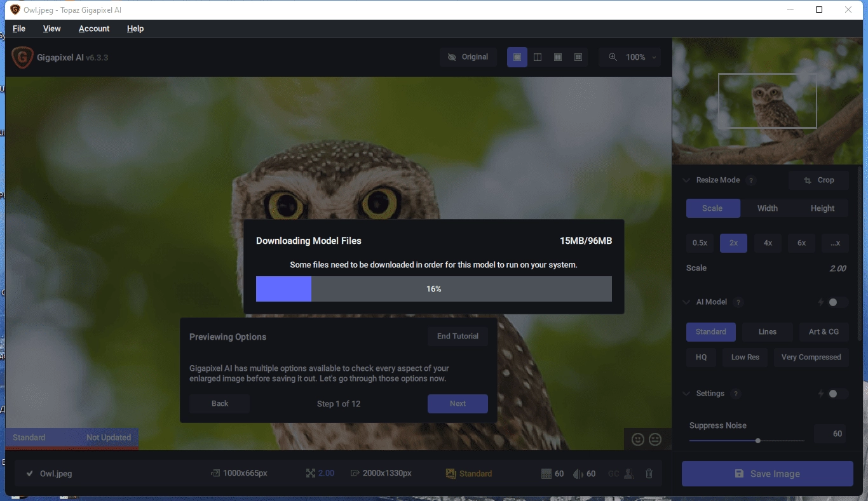The height and width of the screenshot is (501, 868).
Task: Collapse the AI Model section
Action: click(686, 302)
